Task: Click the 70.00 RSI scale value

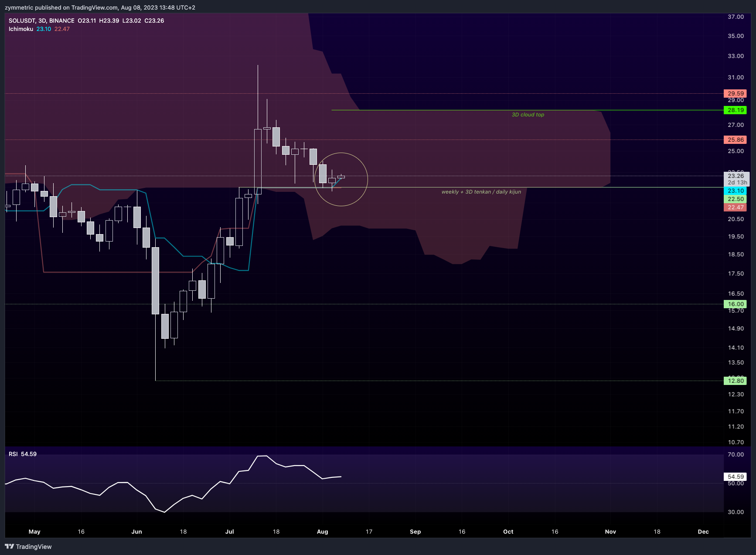Action: [736, 454]
